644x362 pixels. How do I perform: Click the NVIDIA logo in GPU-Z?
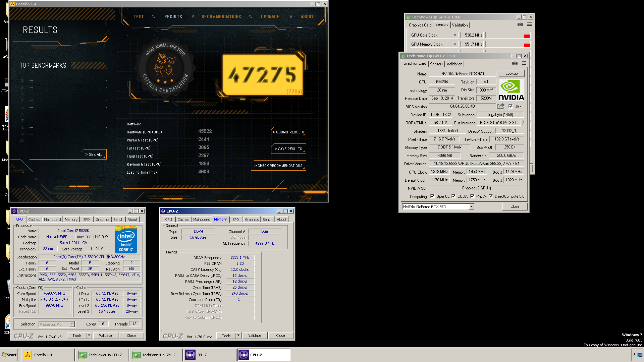(511, 90)
